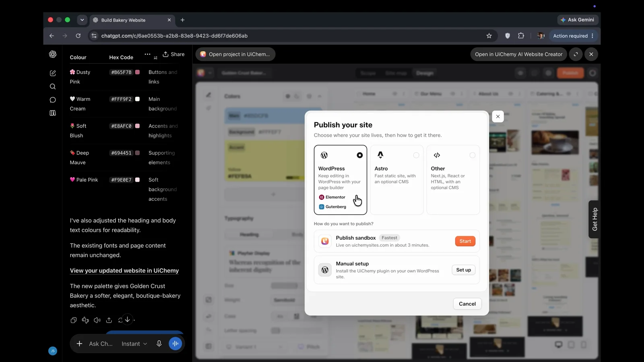Open the three-dot conversation options
This screenshot has height=362, width=644.
tap(147, 54)
